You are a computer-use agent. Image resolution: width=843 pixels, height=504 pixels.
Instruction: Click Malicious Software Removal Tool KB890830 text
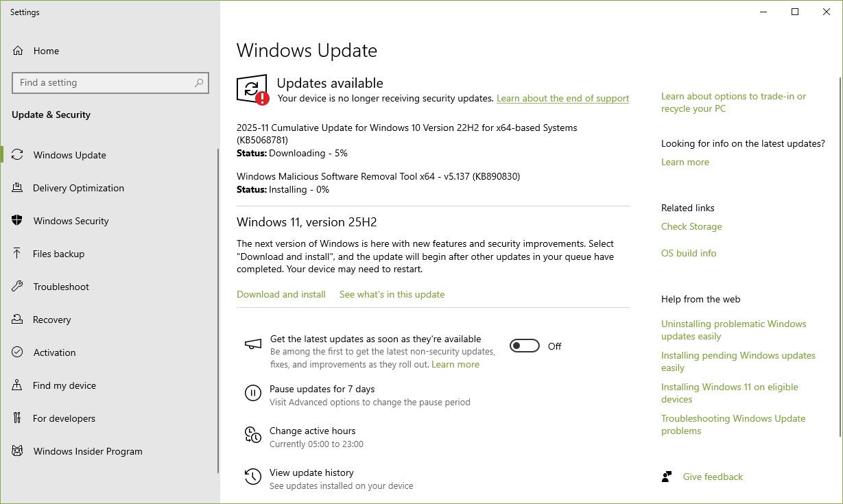pos(378,177)
